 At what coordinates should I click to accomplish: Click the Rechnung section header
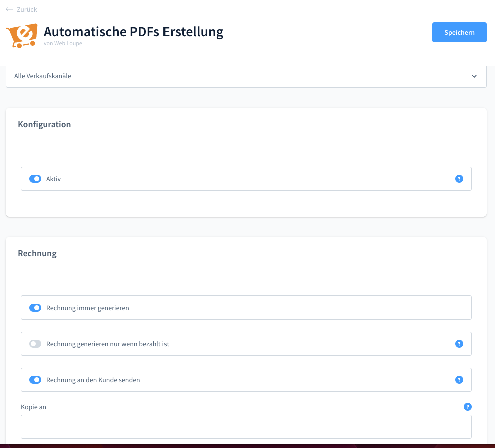click(37, 253)
